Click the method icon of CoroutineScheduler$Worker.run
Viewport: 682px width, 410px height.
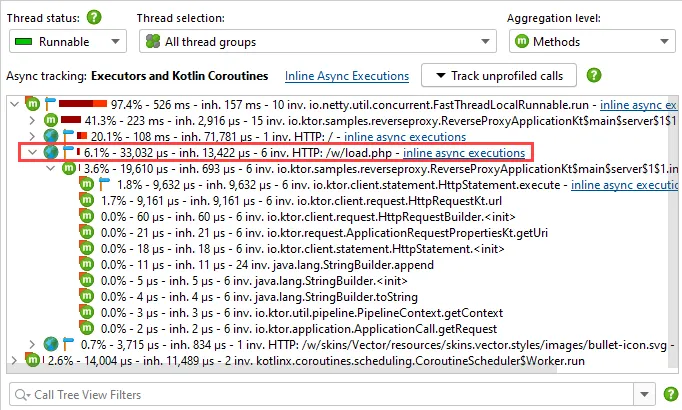pyautogui.click(x=33, y=360)
